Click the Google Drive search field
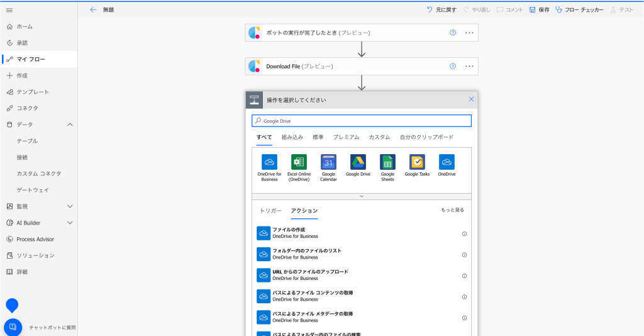Image resolution: width=644 pixels, height=336 pixels. [362, 121]
